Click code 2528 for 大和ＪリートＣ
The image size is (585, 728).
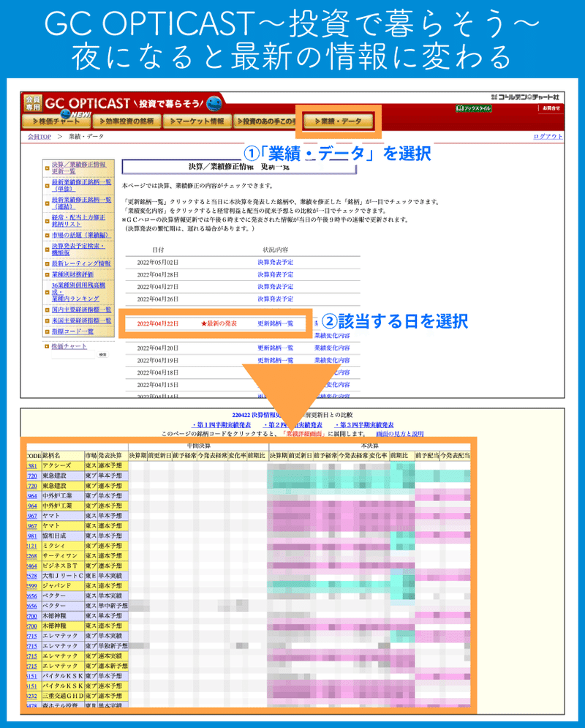[32, 576]
